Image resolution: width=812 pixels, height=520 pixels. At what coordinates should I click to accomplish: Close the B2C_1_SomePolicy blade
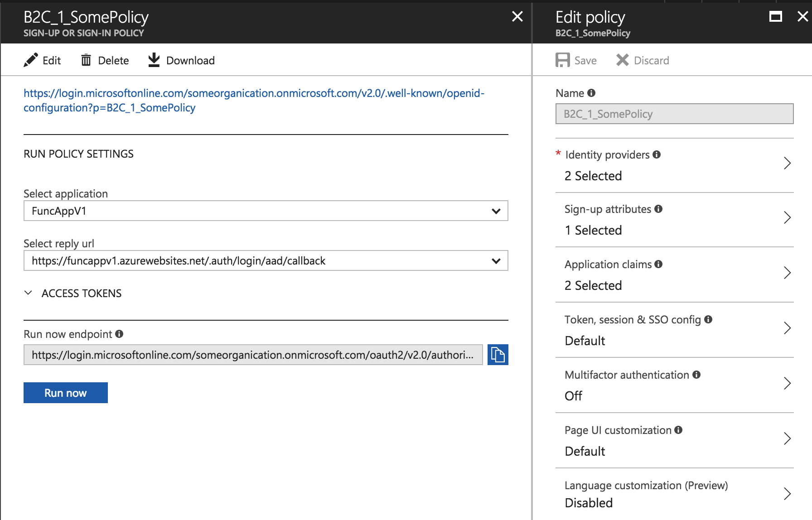pos(517,17)
